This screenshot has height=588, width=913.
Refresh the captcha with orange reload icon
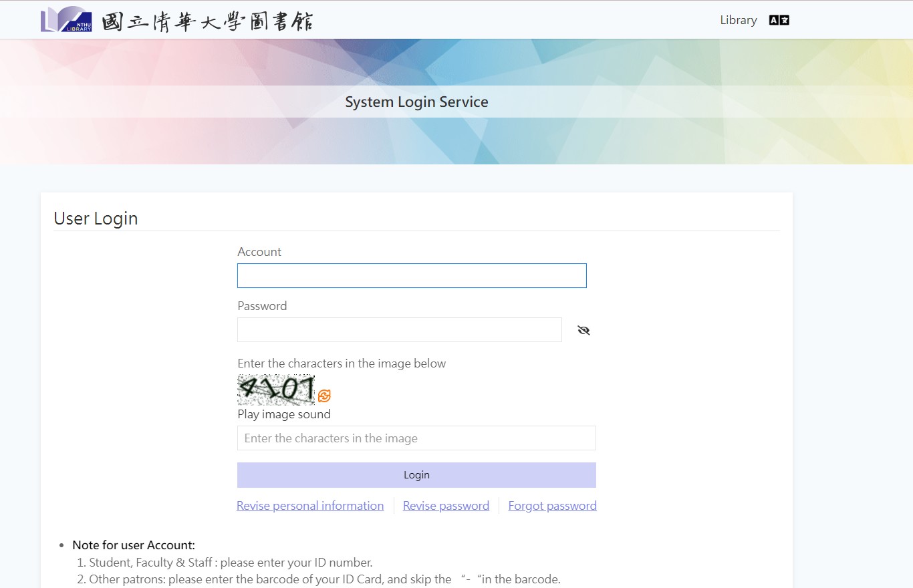[324, 396]
